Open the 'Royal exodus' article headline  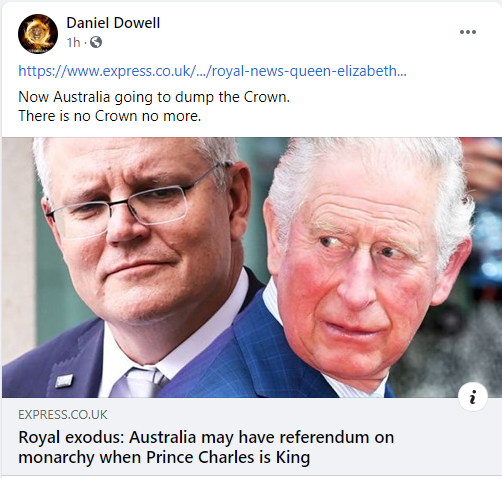[x=206, y=447]
